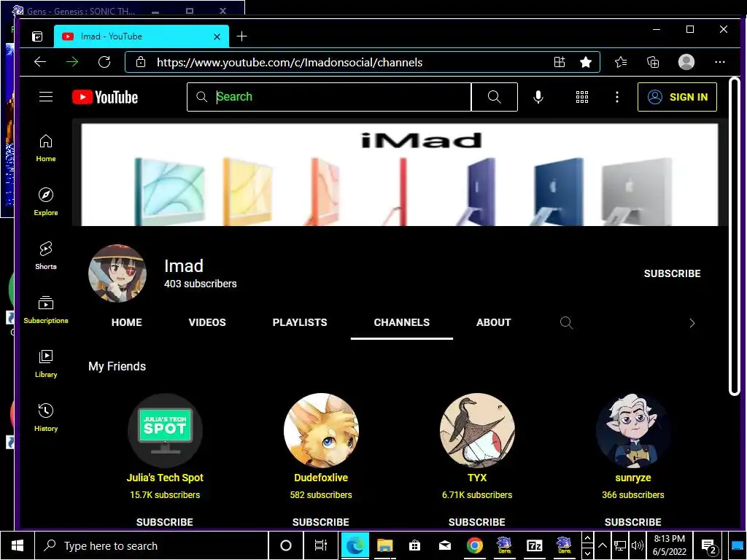Open the Edge profile avatar

[x=686, y=62]
